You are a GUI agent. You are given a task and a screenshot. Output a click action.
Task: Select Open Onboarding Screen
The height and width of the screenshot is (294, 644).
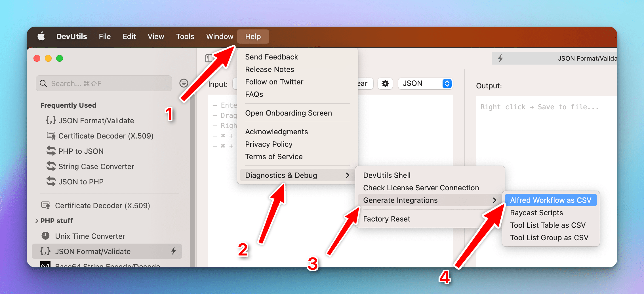point(289,113)
